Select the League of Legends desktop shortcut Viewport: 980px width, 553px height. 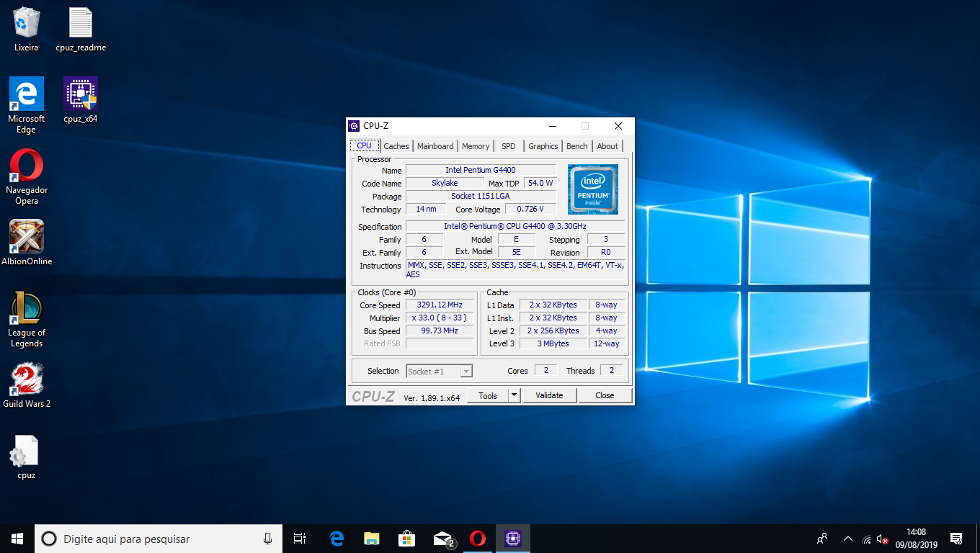click(27, 320)
